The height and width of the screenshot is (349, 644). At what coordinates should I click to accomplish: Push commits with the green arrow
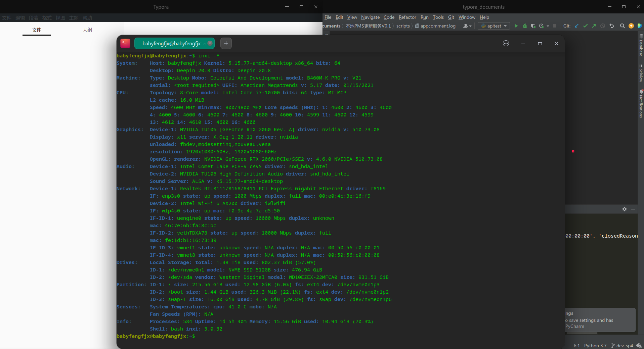point(594,26)
